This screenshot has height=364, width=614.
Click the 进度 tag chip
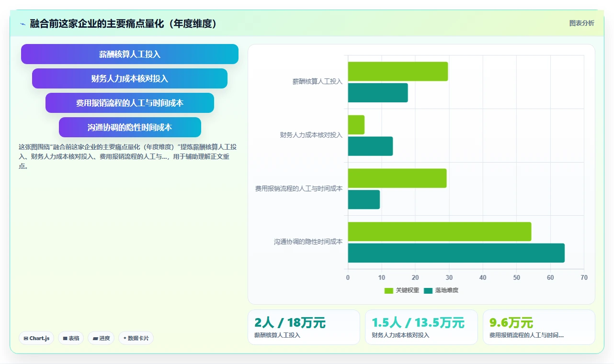pos(101,338)
